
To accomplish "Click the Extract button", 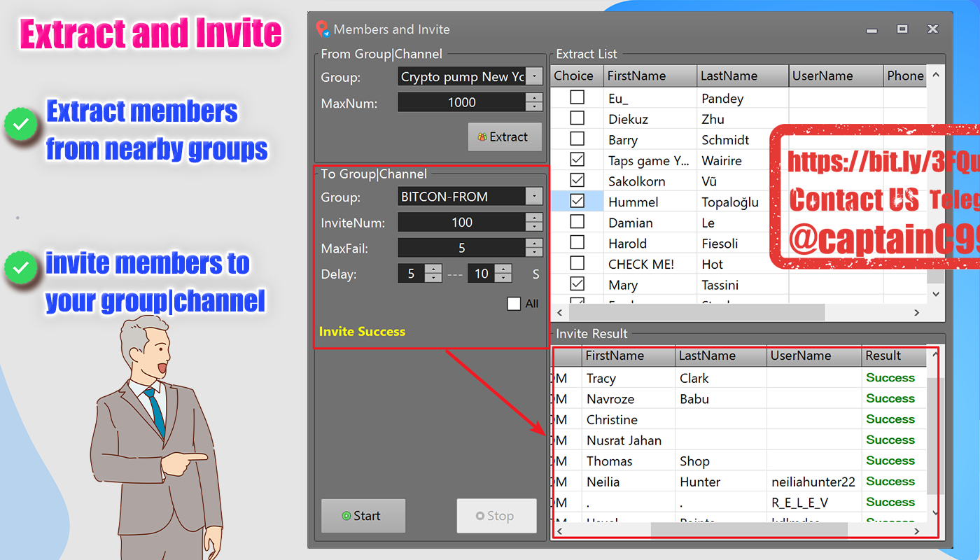I will (x=505, y=137).
